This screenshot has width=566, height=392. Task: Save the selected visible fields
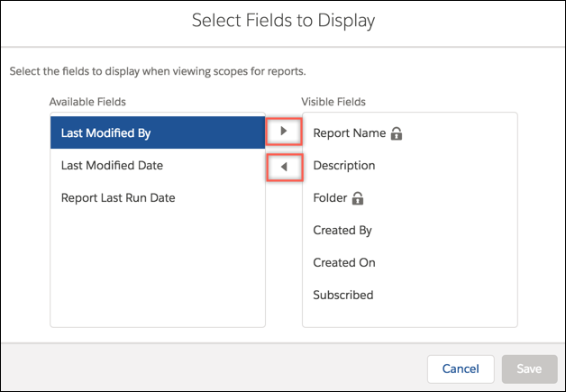pos(529,369)
